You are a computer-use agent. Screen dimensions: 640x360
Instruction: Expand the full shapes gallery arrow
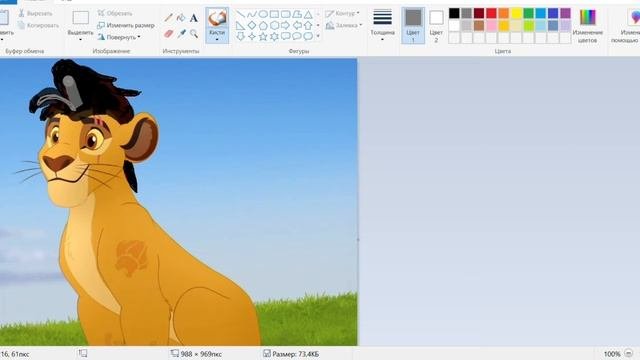318,36
